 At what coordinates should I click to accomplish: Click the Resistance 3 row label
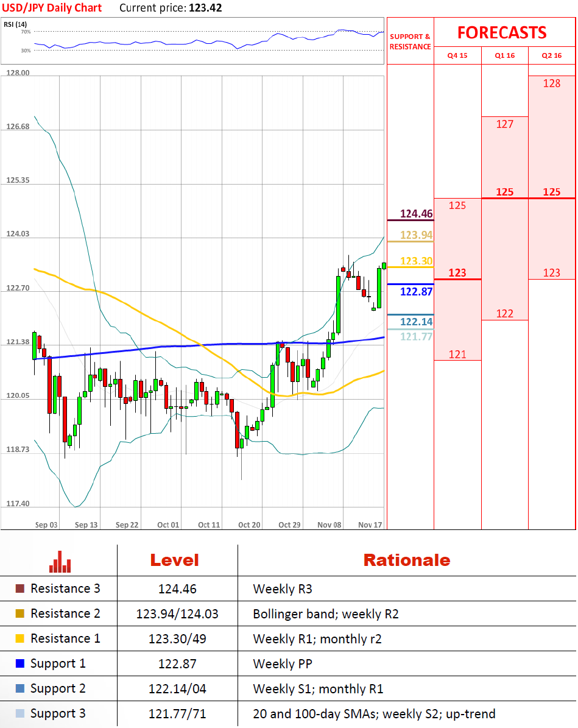tap(65, 588)
